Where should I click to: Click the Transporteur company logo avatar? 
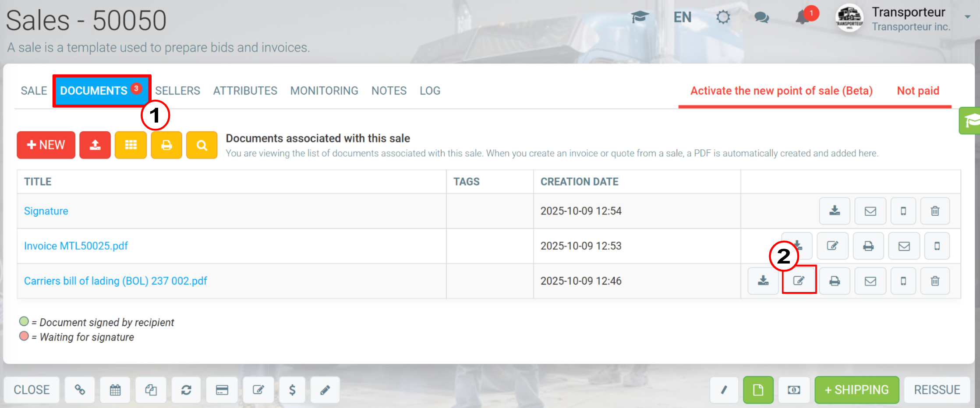[x=850, y=18]
